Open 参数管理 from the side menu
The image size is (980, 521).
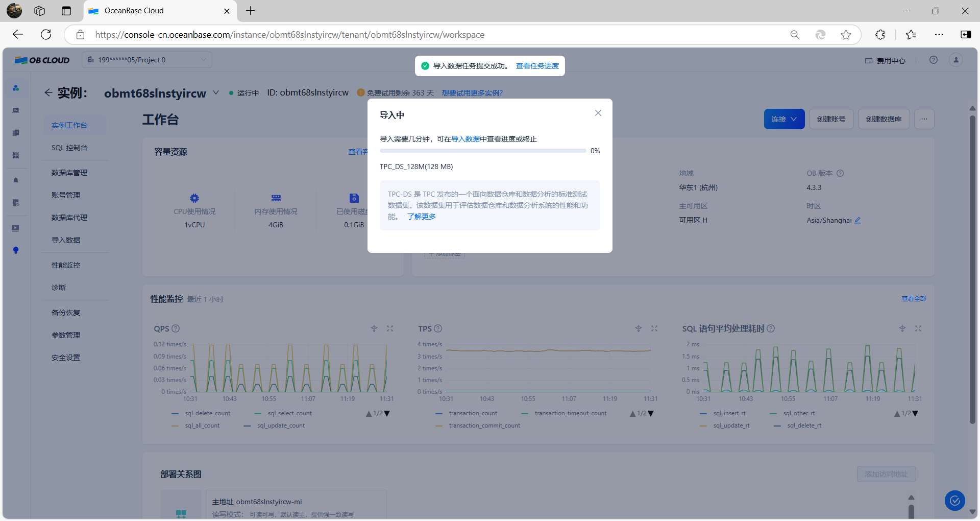point(66,335)
